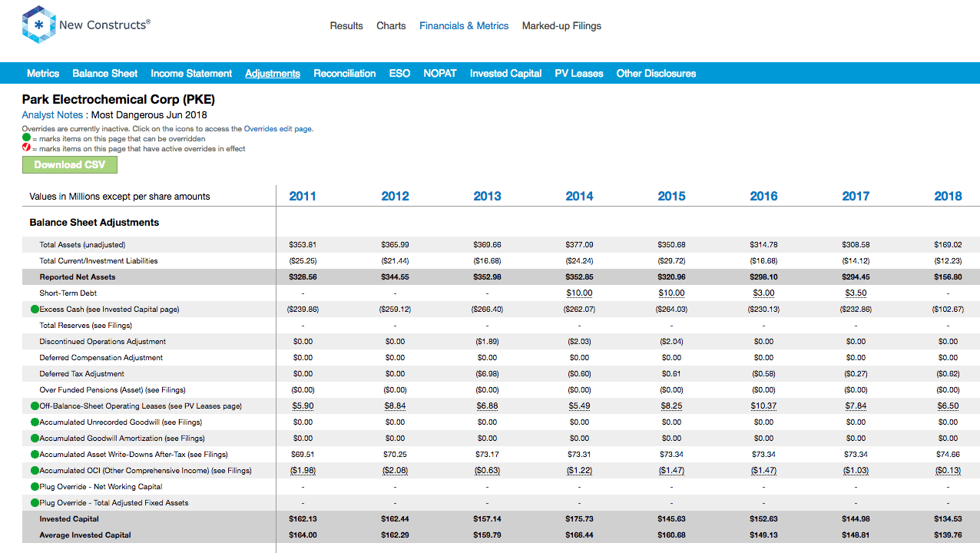Click 2014 Invested Capital value $175.73
This screenshot has width=980, height=553.
click(x=579, y=518)
